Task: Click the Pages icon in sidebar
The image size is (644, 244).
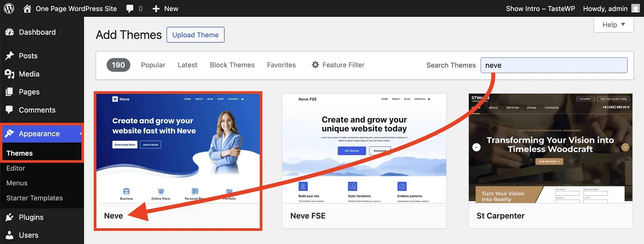Action: click(x=9, y=92)
